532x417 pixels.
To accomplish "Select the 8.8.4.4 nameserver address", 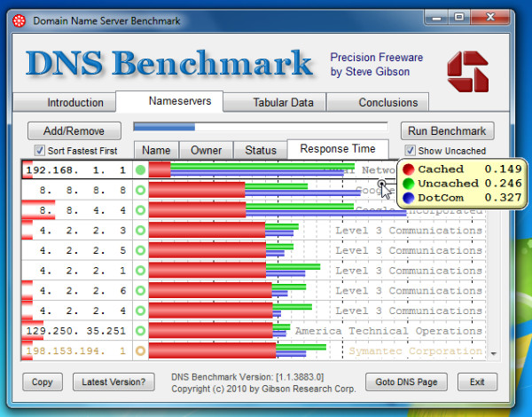I will (x=82, y=210).
